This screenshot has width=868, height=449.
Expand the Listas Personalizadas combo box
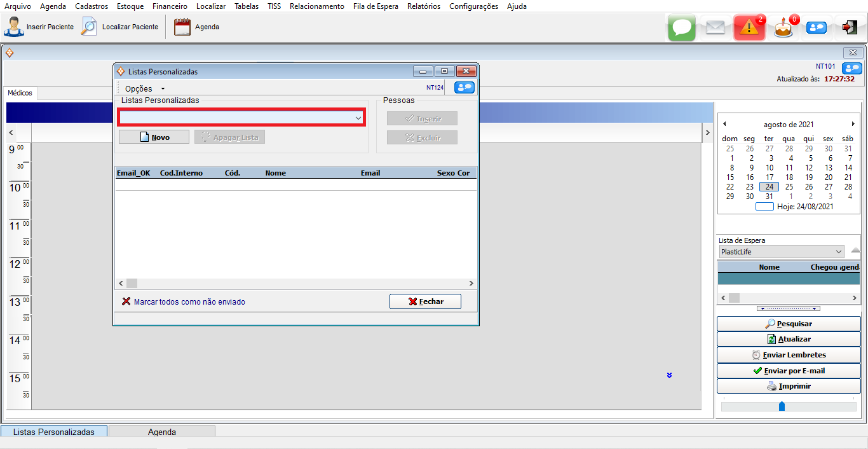click(x=358, y=118)
